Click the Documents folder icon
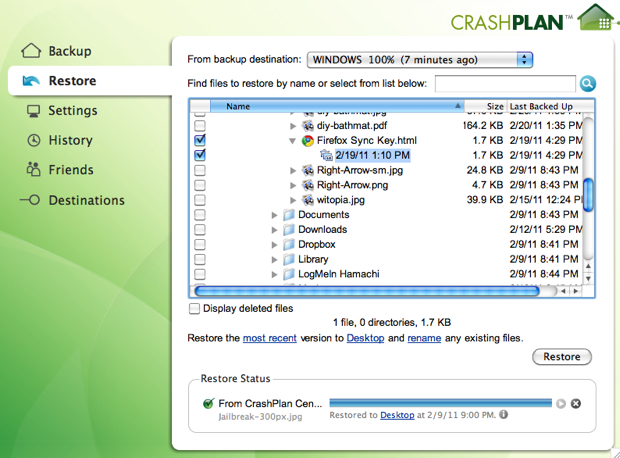 point(289,215)
